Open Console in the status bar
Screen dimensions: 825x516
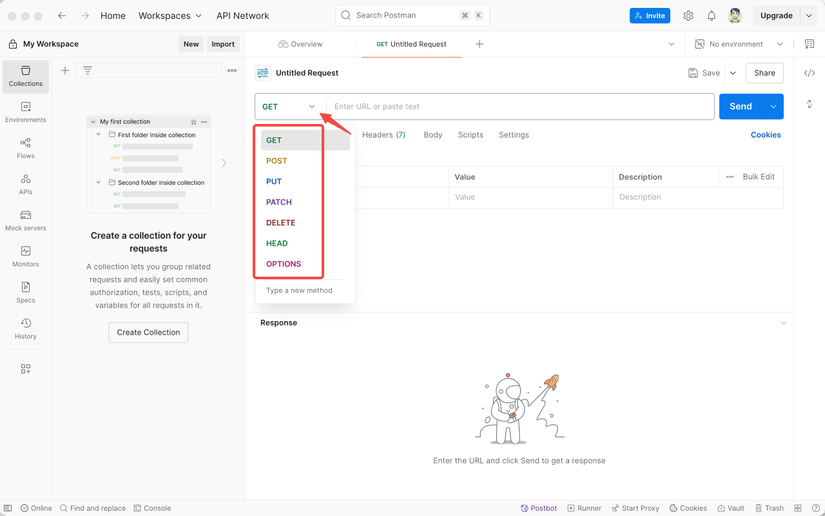(x=152, y=508)
